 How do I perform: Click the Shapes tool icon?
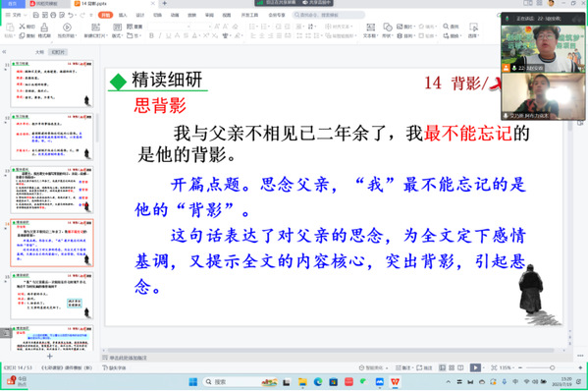coord(388,28)
